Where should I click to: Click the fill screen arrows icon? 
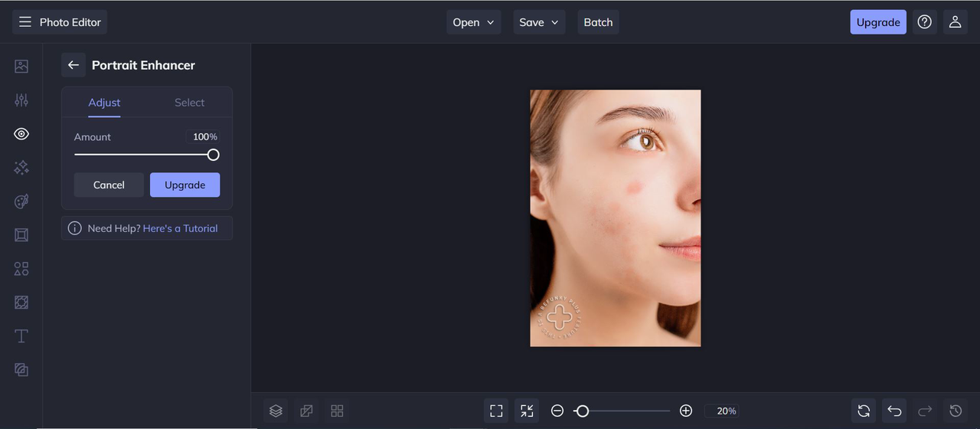[527, 411]
